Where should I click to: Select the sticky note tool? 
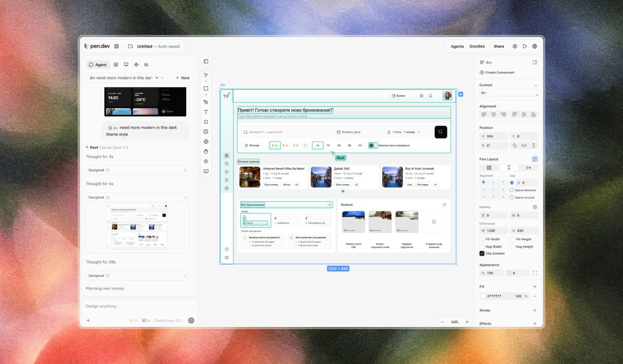click(206, 132)
